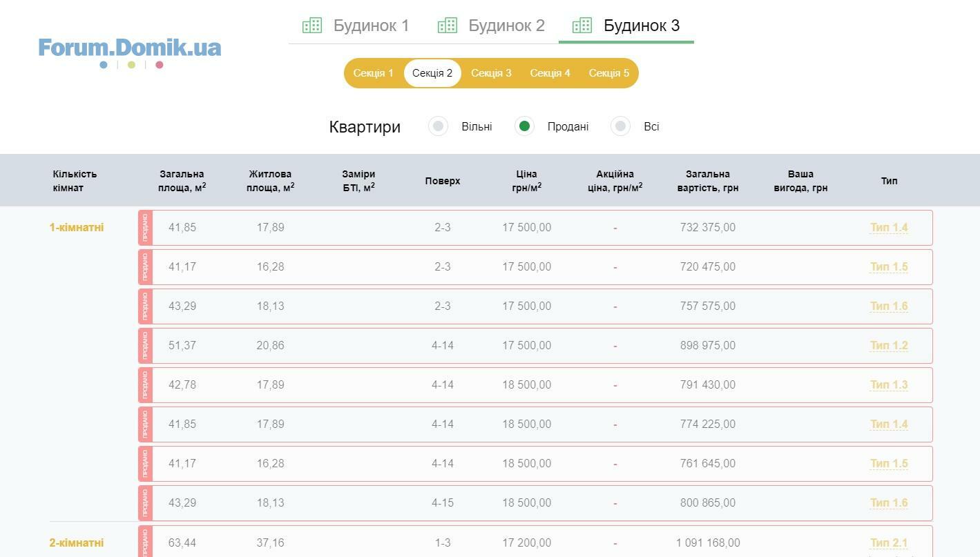
Task: Click the yellow-green dot under the logo
Action: point(131,65)
